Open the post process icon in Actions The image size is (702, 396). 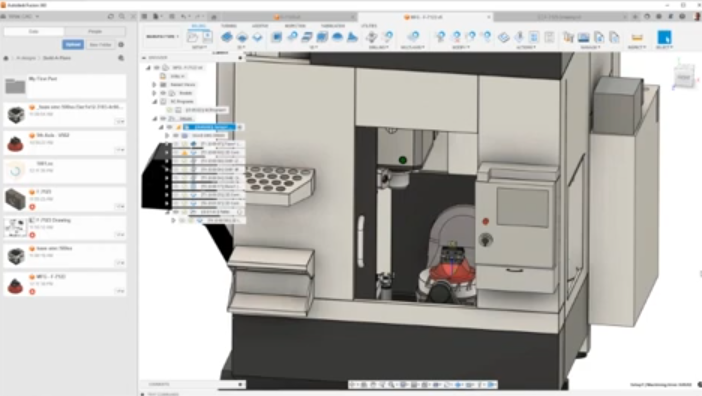(534, 37)
